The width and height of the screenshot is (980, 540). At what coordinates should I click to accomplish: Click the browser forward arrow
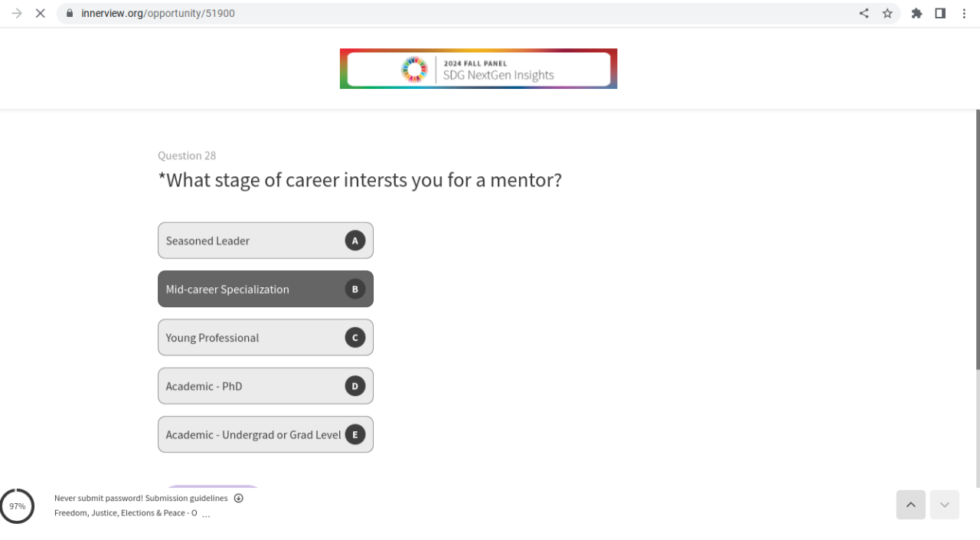click(17, 13)
